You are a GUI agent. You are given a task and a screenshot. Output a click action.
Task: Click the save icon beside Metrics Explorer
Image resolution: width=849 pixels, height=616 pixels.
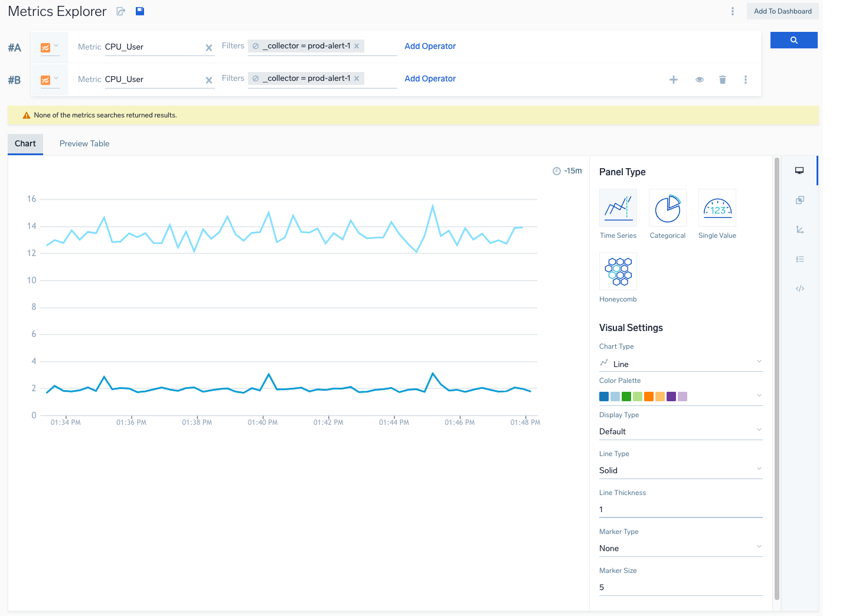click(140, 11)
